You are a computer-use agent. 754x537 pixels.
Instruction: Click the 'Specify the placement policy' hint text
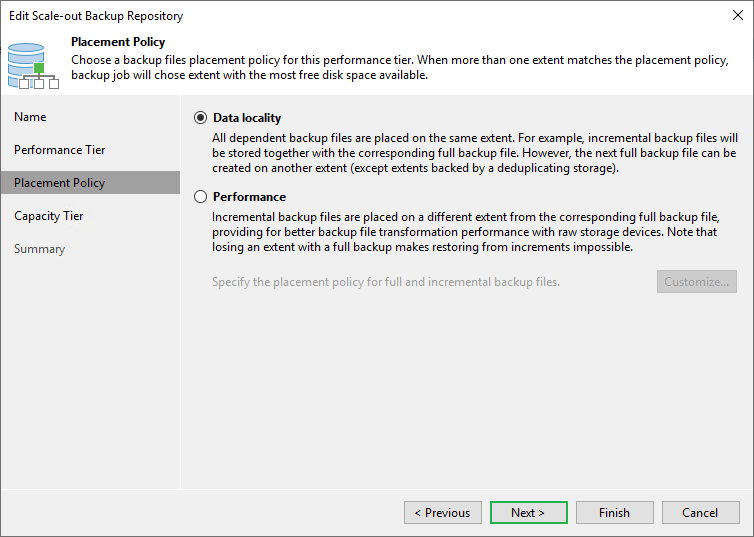(386, 282)
